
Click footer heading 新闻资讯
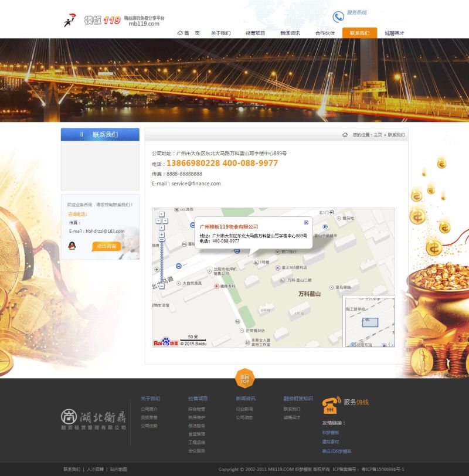[x=246, y=399]
